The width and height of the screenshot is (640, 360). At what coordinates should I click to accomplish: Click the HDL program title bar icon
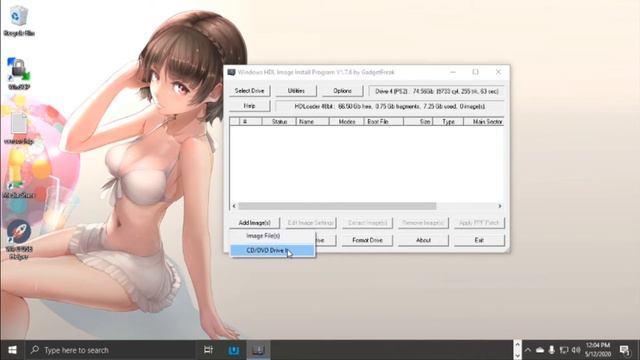click(231, 72)
